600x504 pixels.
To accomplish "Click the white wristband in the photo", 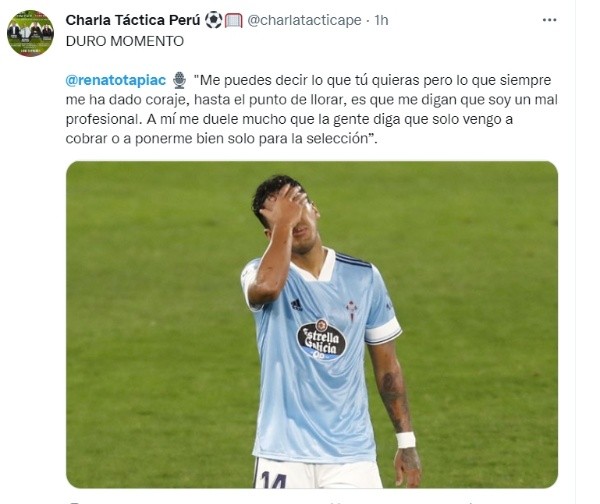I will click(405, 440).
